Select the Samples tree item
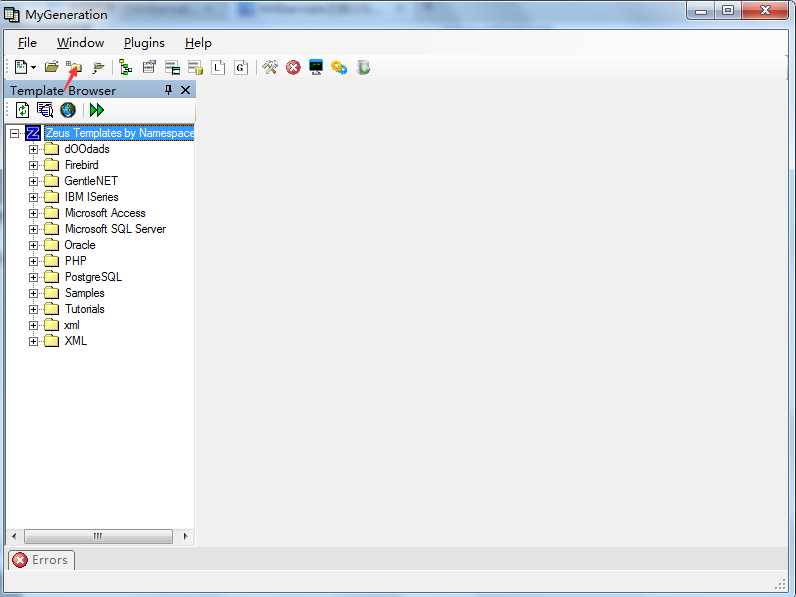Image resolution: width=796 pixels, height=597 pixels. [x=84, y=293]
